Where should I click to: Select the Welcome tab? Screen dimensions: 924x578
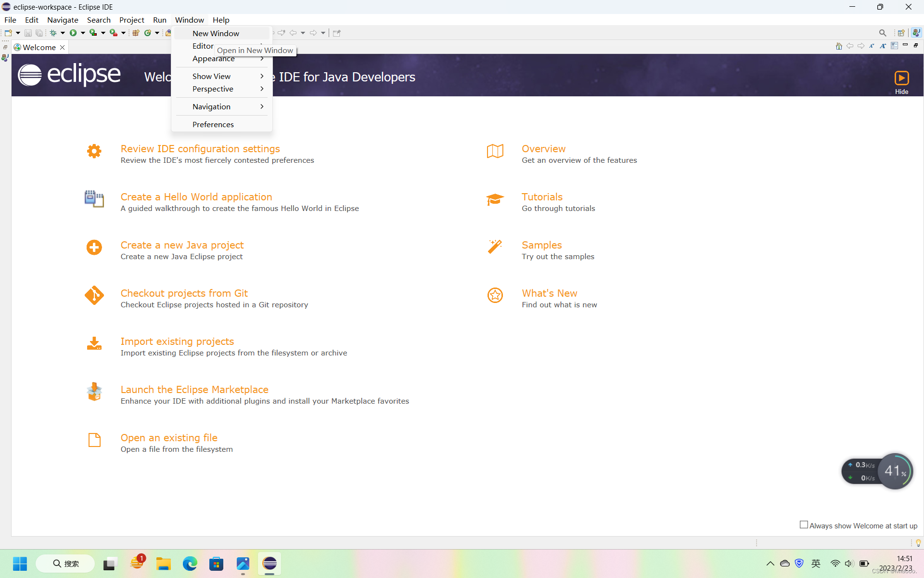(39, 47)
